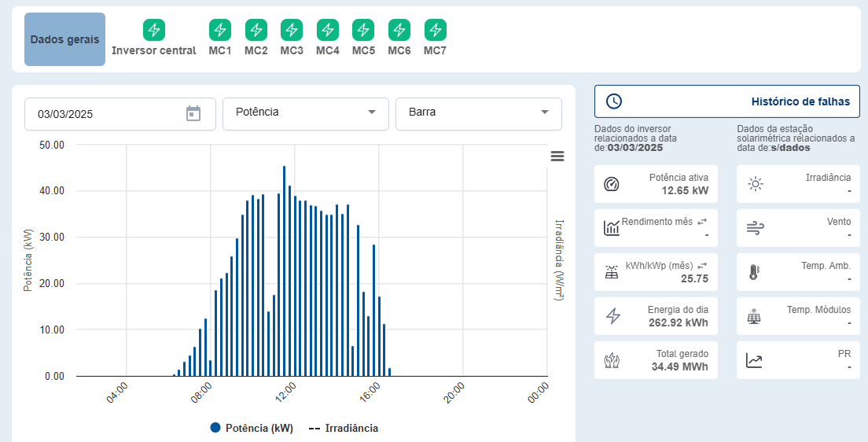Select the MC5 inverter icon
This screenshot has width=868, height=442.
[364, 30]
